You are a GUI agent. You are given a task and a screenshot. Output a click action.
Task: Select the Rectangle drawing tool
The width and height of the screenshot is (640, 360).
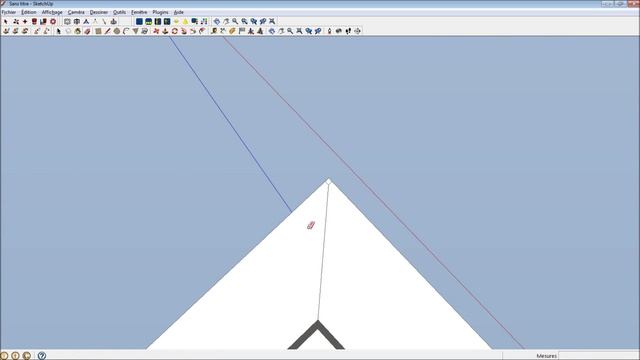tap(98, 31)
